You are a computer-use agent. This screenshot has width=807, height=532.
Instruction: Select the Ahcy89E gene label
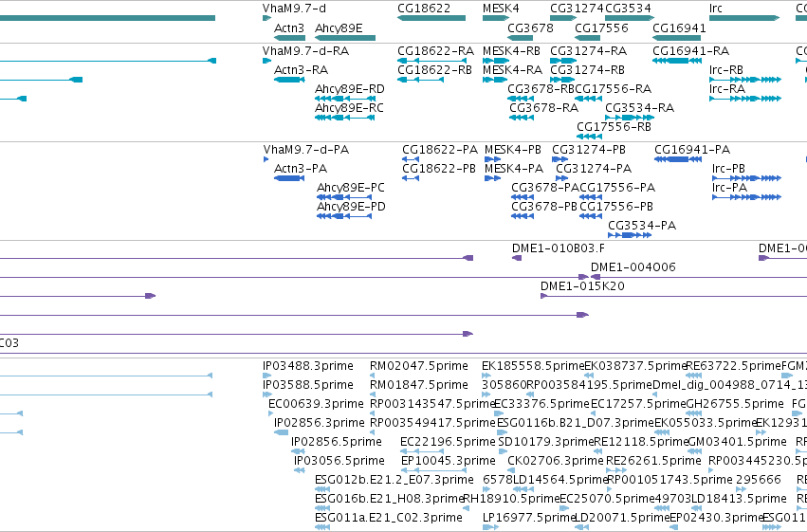click(339, 28)
